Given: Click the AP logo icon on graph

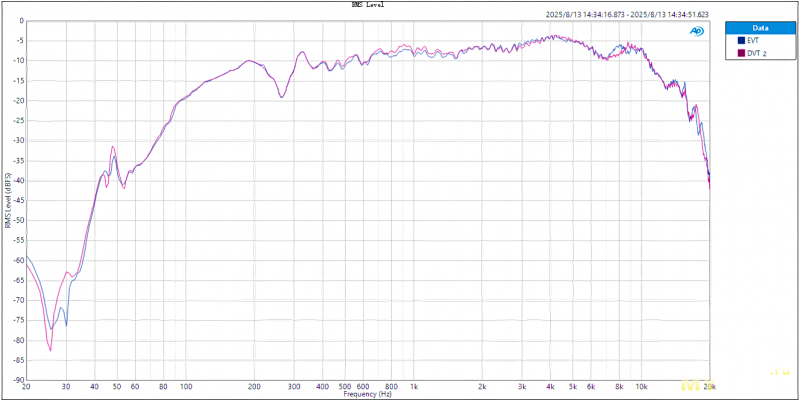Looking at the screenshot, I should (x=696, y=31).
